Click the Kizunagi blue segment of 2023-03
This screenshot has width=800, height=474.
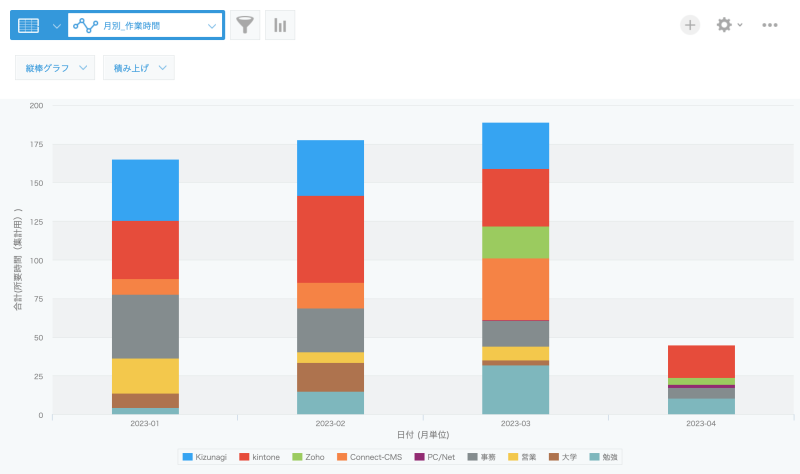click(516, 146)
